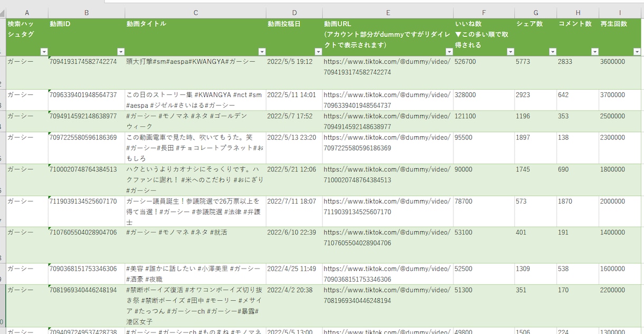Select column G header
This screenshot has height=334, width=644.
[x=536, y=13]
